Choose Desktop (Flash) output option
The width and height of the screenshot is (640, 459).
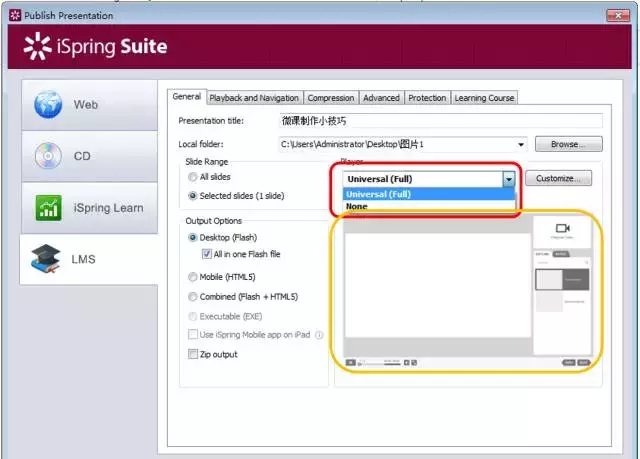pos(192,237)
